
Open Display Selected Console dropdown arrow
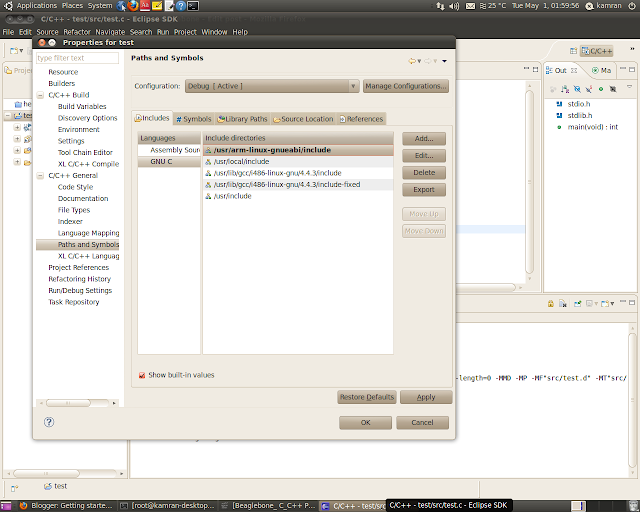click(x=596, y=303)
